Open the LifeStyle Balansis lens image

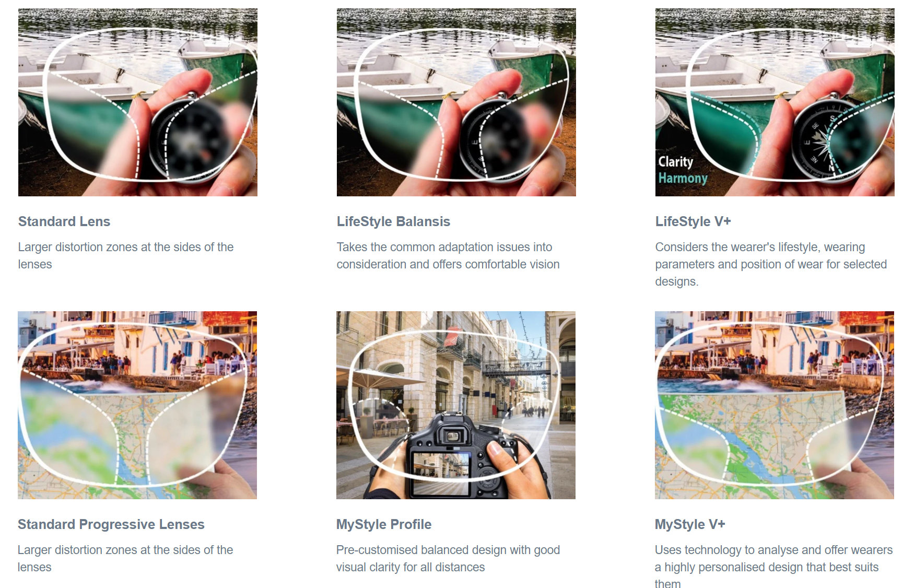point(456,102)
